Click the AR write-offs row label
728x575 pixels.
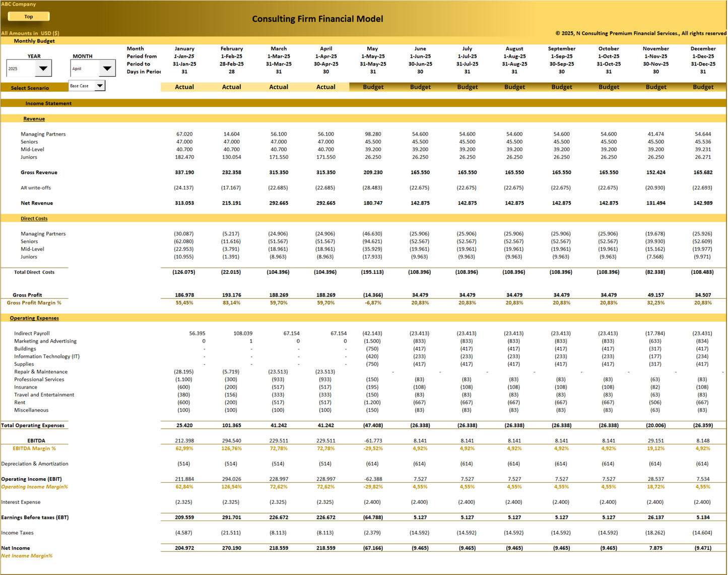click(x=35, y=188)
